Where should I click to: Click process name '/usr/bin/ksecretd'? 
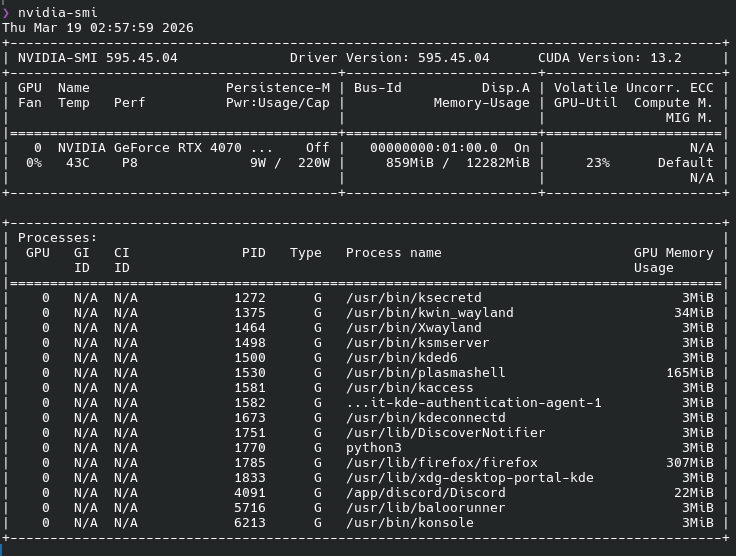tap(414, 298)
